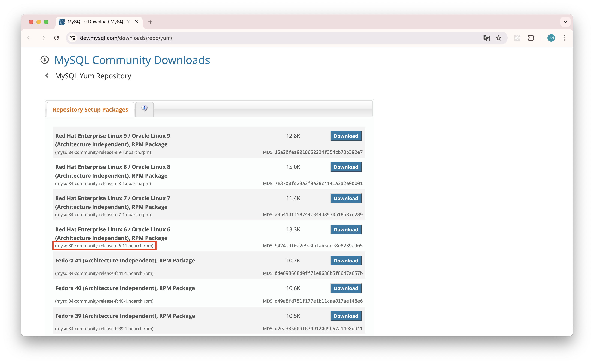The height and width of the screenshot is (364, 594).
Task: Click the 12.8K file size value
Action: (293, 136)
